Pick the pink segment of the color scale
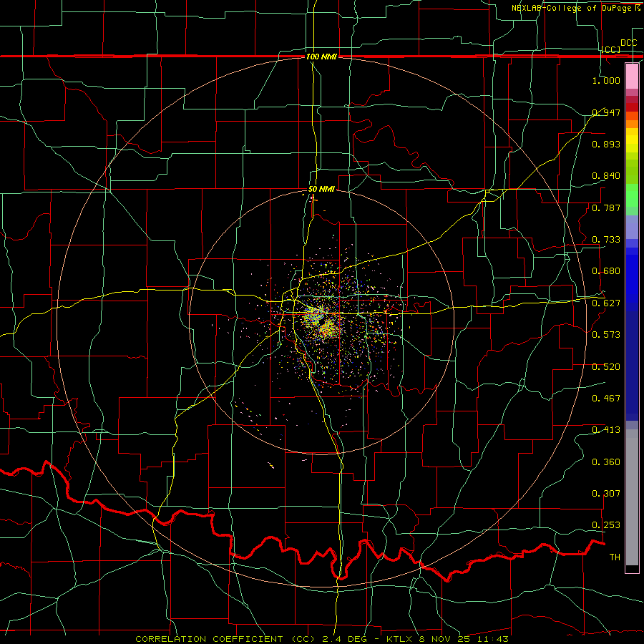 [632, 76]
